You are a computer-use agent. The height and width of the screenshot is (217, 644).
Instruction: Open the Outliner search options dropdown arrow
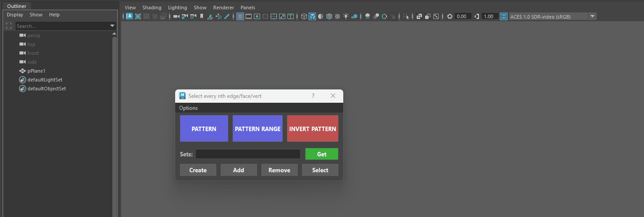click(x=112, y=26)
